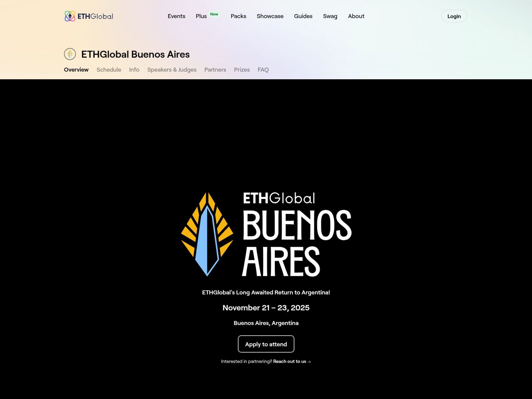Click the ETHGlobal logo in the header
Screen dimensions: 532x399
click(89, 16)
